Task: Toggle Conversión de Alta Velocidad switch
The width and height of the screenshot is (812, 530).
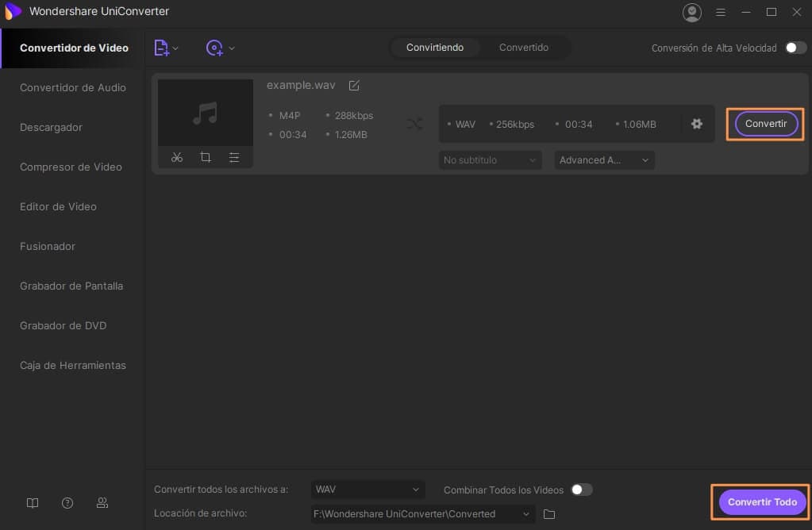Action: click(796, 48)
